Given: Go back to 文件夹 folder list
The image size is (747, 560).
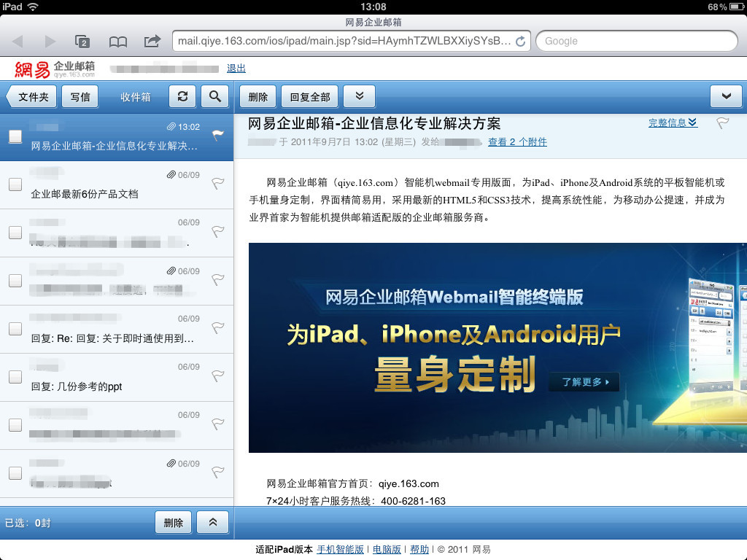Looking at the screenshot, I should [31, 96].
